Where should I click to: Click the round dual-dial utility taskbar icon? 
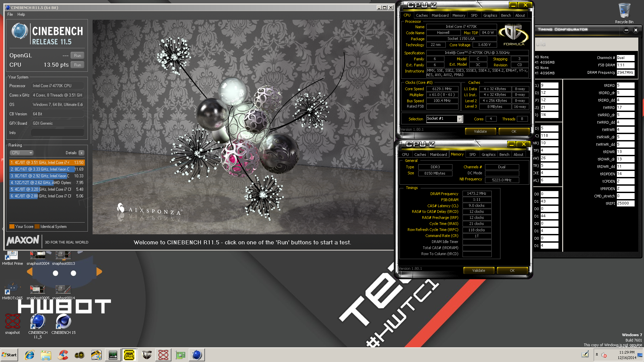[79, 355]
